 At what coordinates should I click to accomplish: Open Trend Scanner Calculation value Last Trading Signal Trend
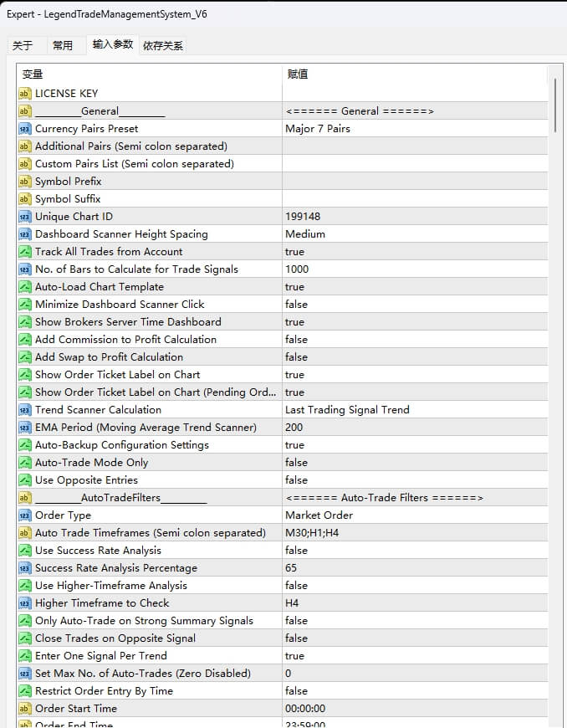coord(415,410)
